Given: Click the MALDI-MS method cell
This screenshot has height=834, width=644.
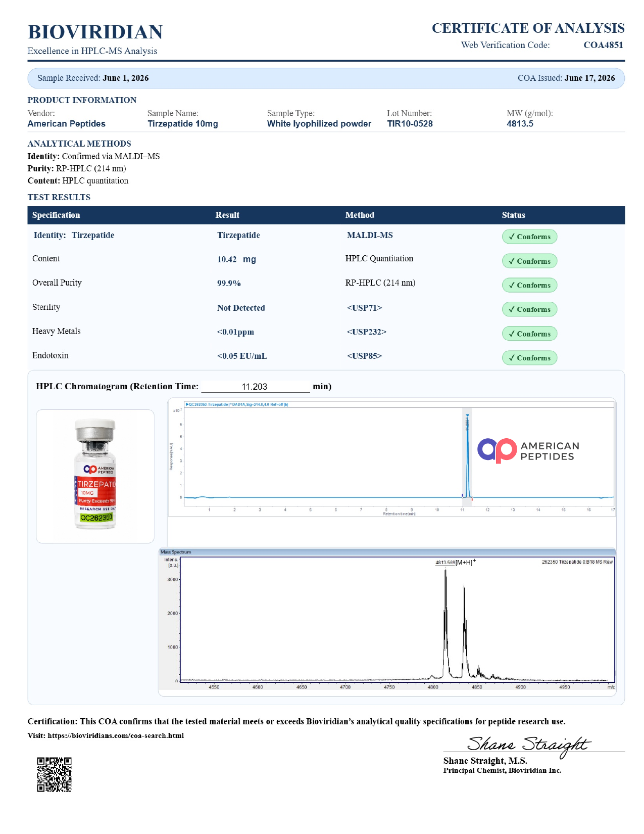Looking at the screenshot, I should tap(370, 235).
